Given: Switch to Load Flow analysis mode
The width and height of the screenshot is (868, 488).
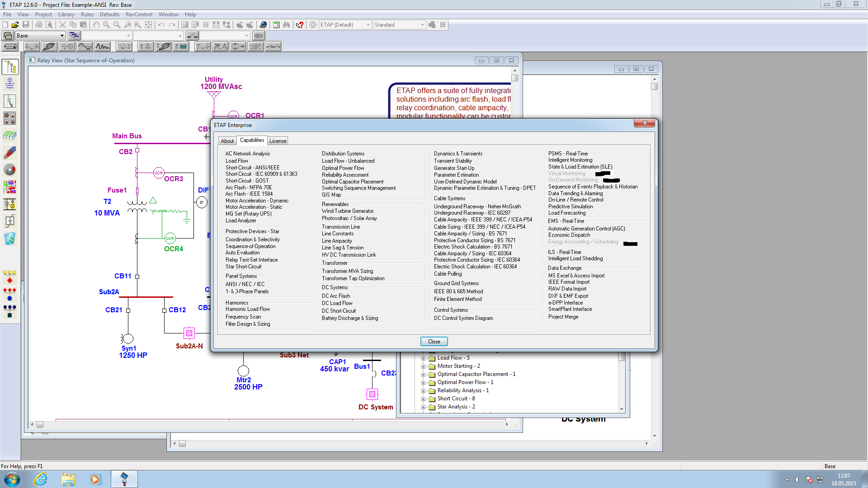Looking at the screenshot, I should [32, 46].
